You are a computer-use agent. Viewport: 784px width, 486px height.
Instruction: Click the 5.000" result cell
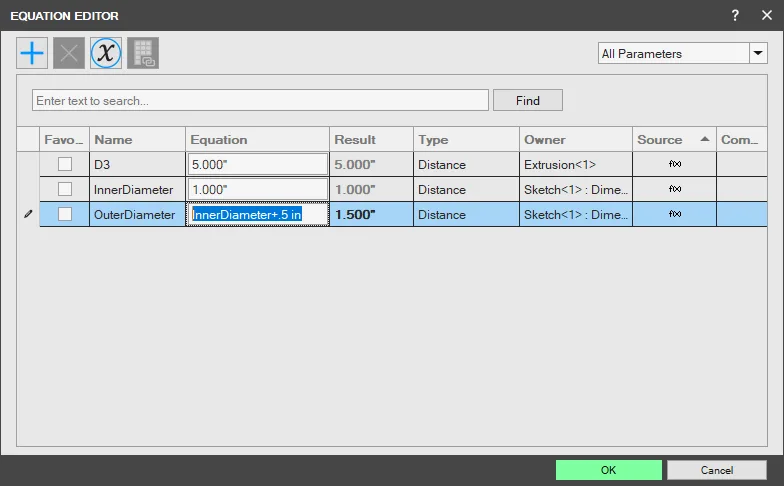click(372, 164)
